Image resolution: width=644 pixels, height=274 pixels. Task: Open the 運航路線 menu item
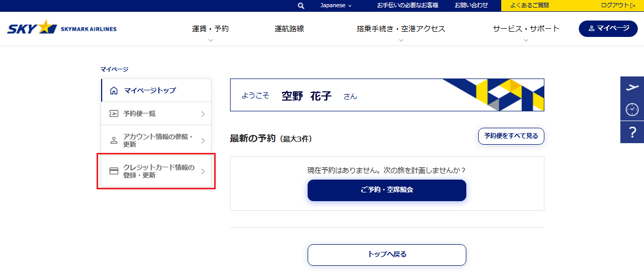289,29
